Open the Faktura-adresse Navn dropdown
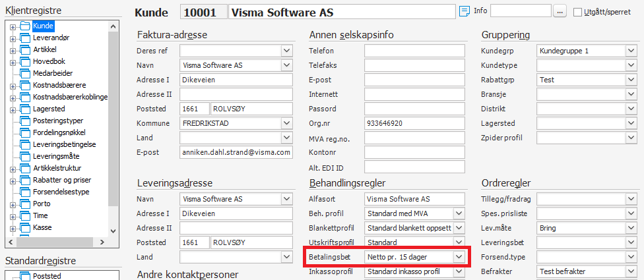 click(286, 65)
